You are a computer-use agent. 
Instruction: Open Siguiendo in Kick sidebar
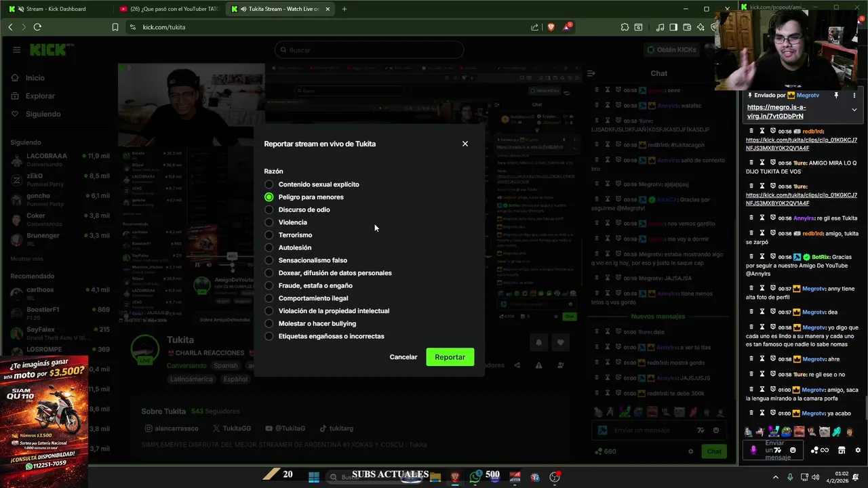coord(36,114)
